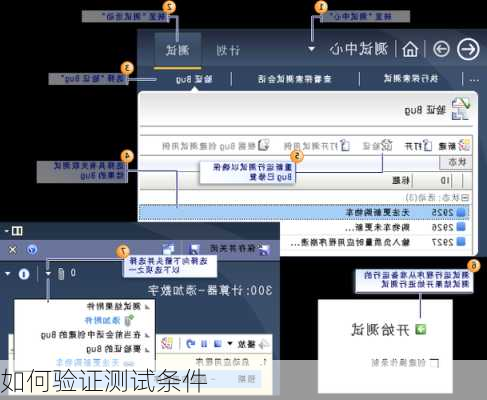Sort by the ID column header

point(445,181)
